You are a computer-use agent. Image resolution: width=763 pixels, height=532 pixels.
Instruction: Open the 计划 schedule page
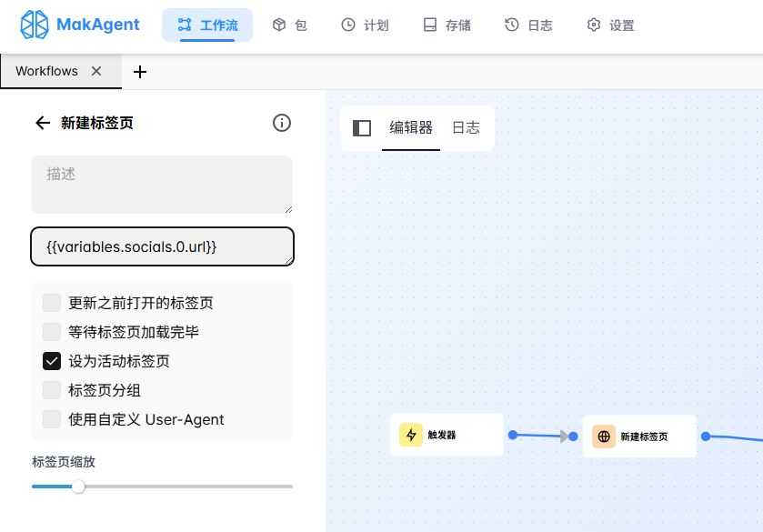click(x=365, y=25)
